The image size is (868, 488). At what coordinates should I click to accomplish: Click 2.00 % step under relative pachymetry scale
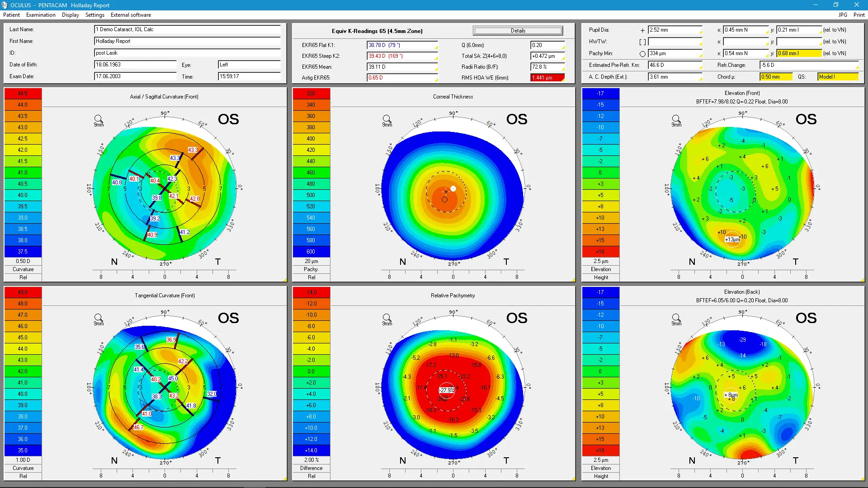coord(311,460)
